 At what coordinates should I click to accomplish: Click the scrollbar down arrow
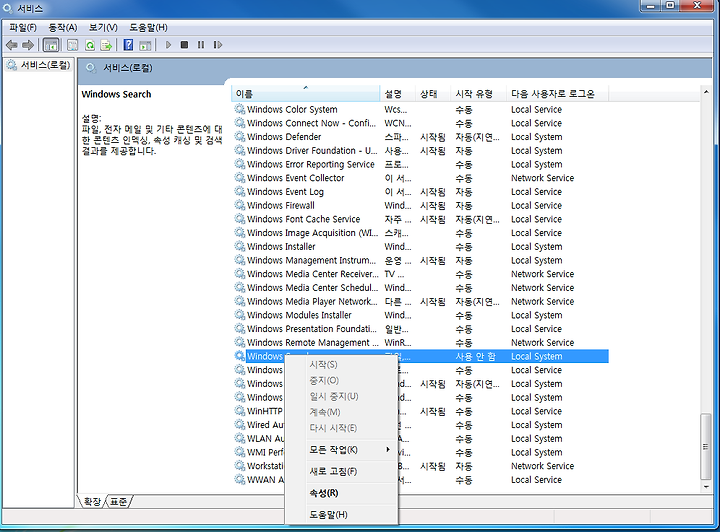click(706, 487)
